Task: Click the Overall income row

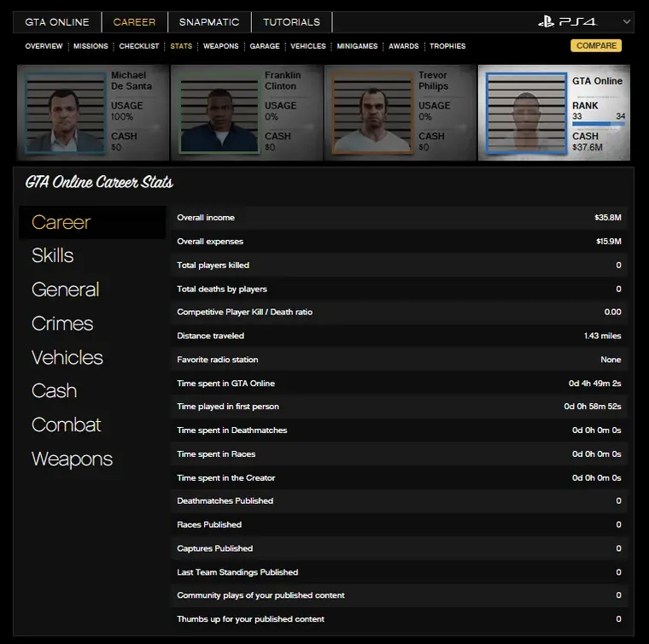Action: point(399,218)
